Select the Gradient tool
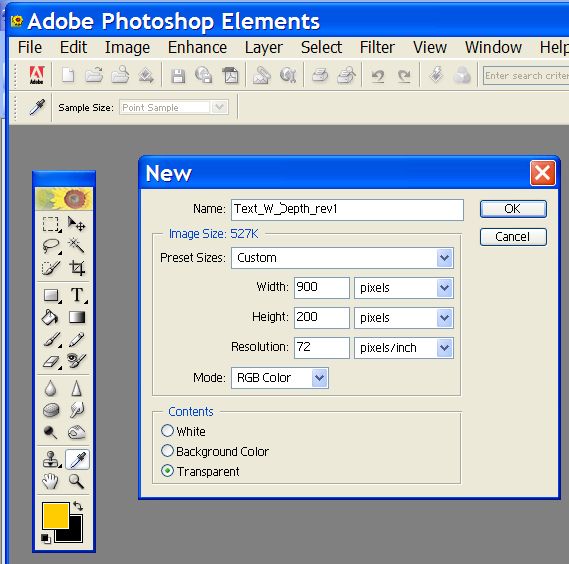Viewport: 569px width, 564px height. click(77, 318)
